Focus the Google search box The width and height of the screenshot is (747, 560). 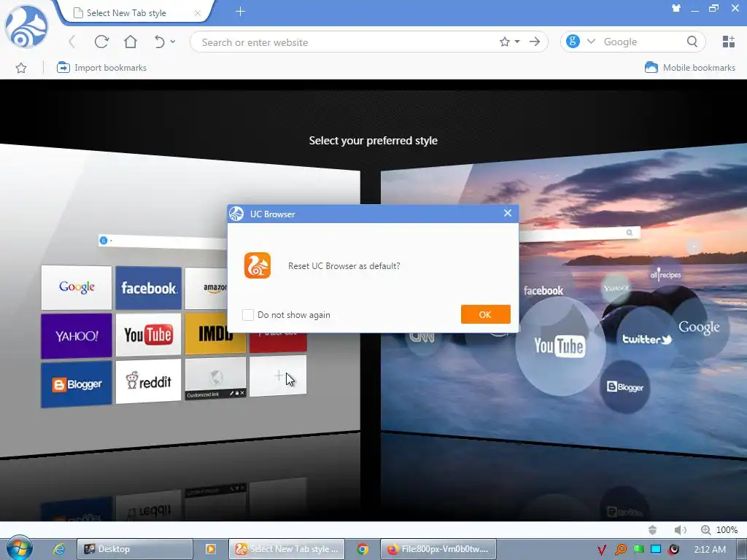643,42
